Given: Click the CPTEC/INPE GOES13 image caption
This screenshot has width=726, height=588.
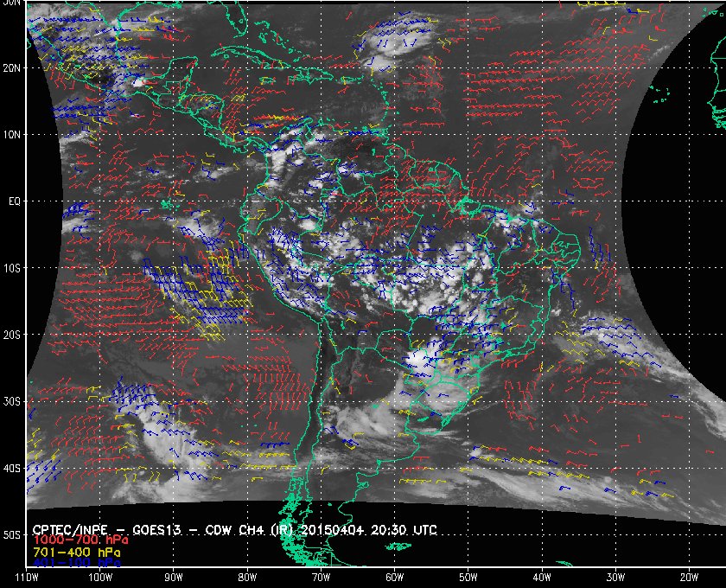Looking at the screenshot, I should (x=235, y=529).
